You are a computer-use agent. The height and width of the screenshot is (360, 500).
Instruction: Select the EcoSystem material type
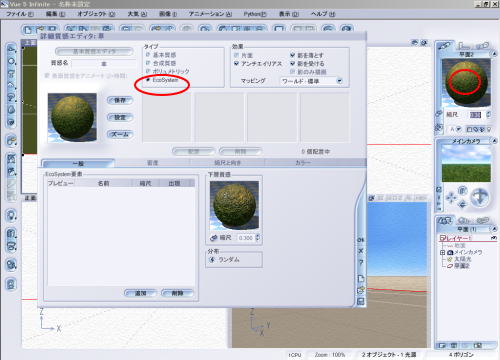[x=148, y=80]
